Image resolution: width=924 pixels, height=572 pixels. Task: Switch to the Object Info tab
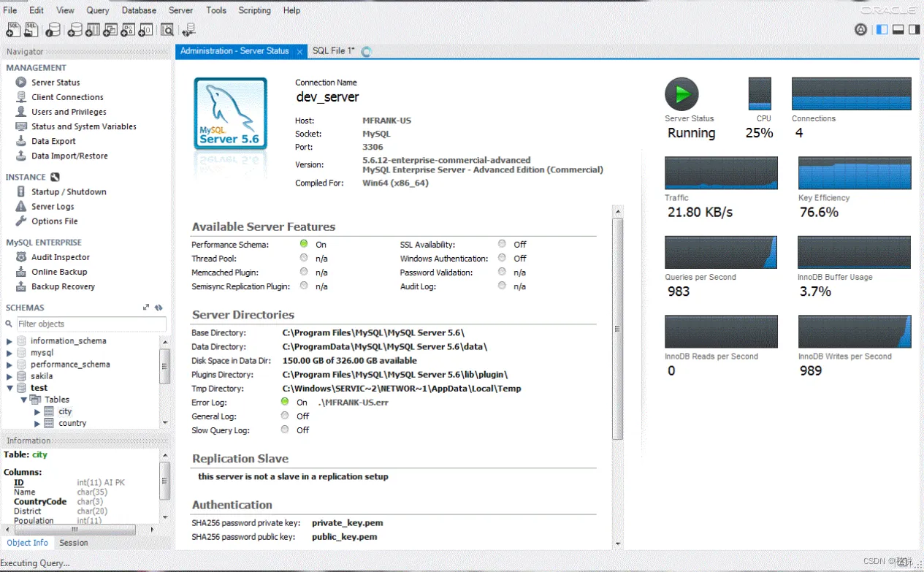pos(28,543)
